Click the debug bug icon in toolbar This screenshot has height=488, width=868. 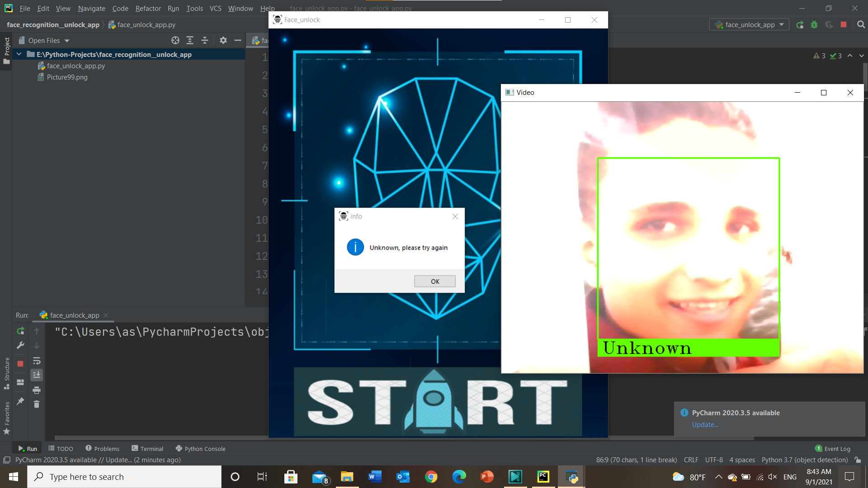click(814, 24)
